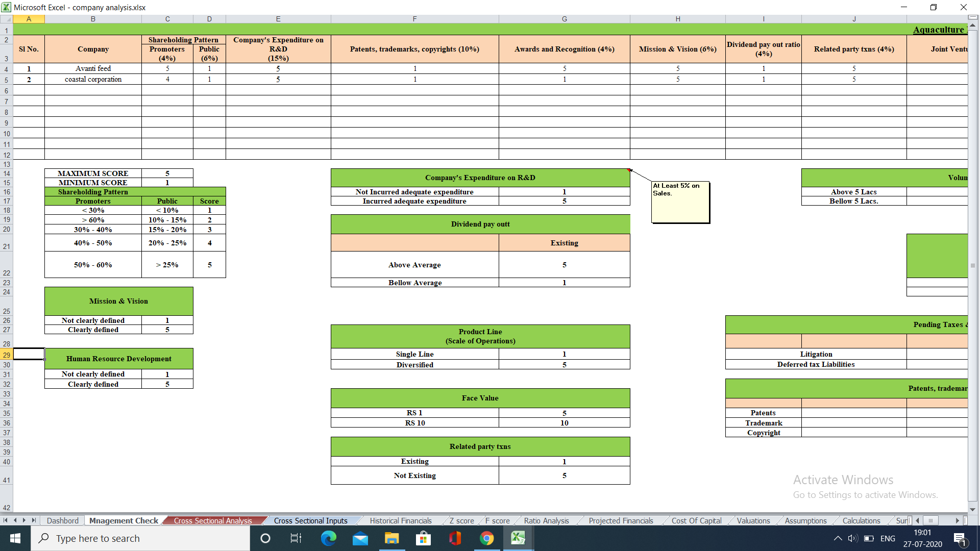This screenshot has height=551, width=980.
Task: Select column F header
Action: pyautogui.click(x=414, y=19)
